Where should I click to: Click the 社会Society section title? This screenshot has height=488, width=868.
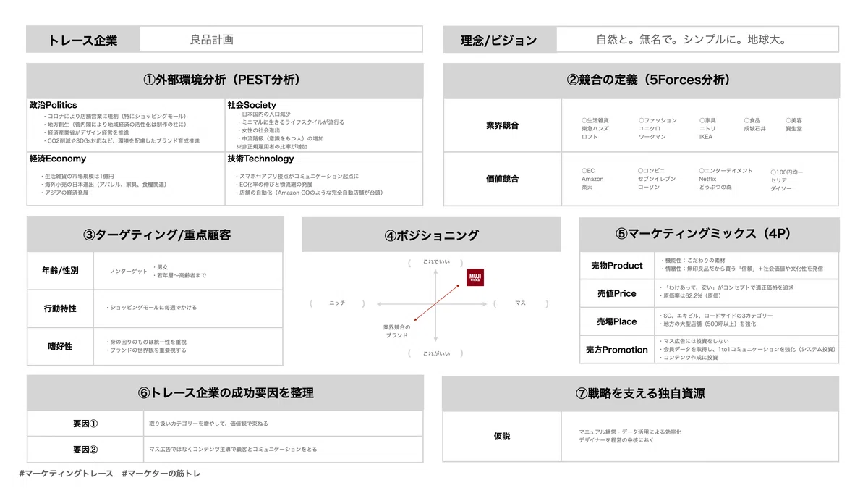(252, 105)
